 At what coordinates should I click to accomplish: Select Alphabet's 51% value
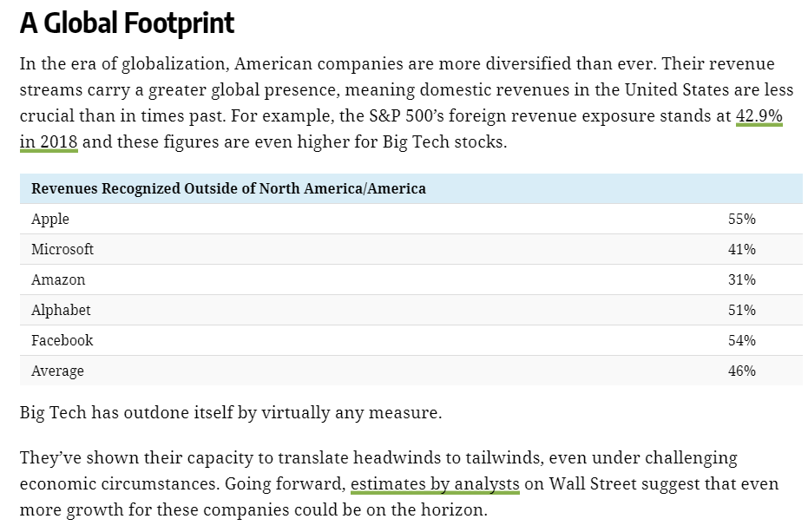point(741,311)
